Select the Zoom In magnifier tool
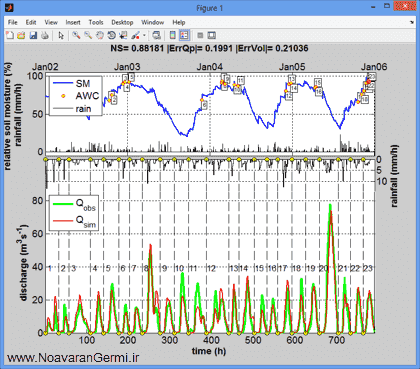The height and width of the screenshot is (369, 420). click(76, 35)
